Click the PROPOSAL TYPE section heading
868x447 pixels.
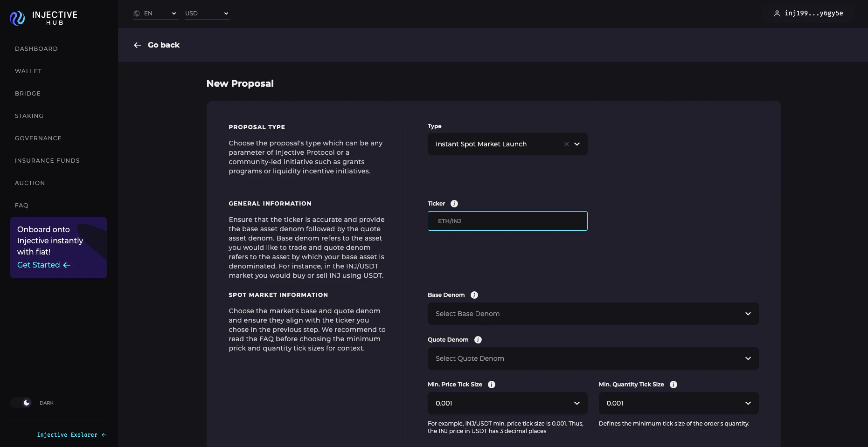point(257,127)
